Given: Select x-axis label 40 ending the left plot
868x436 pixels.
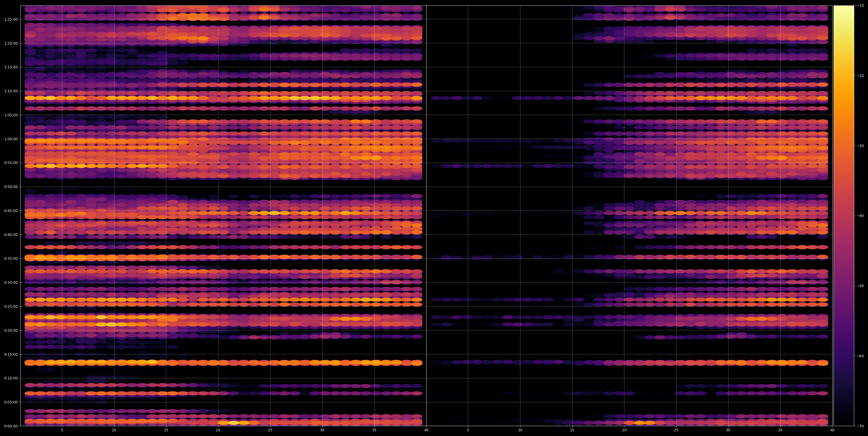Looking at the screenshot, I should pos(426,430).
